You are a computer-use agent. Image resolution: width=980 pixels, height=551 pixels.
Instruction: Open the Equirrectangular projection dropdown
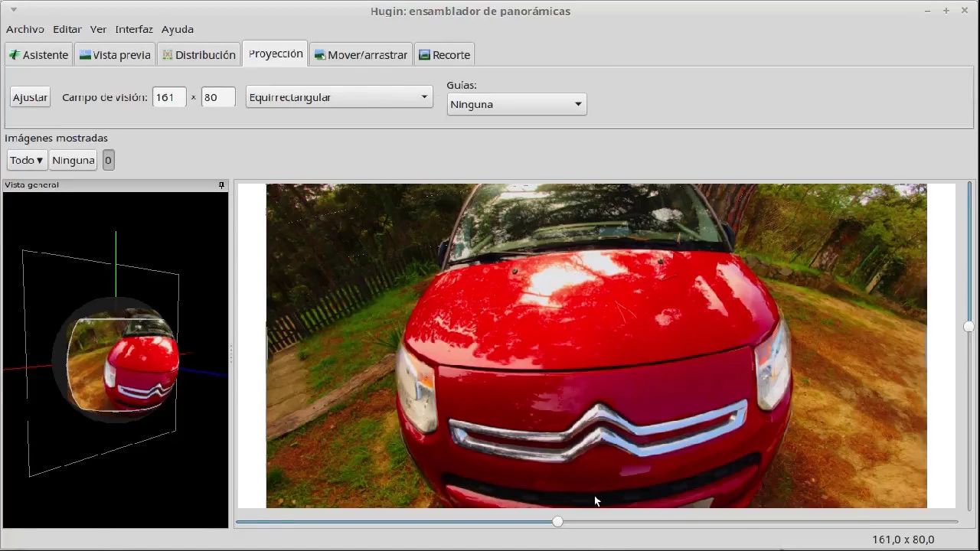(x=339, y=97)
